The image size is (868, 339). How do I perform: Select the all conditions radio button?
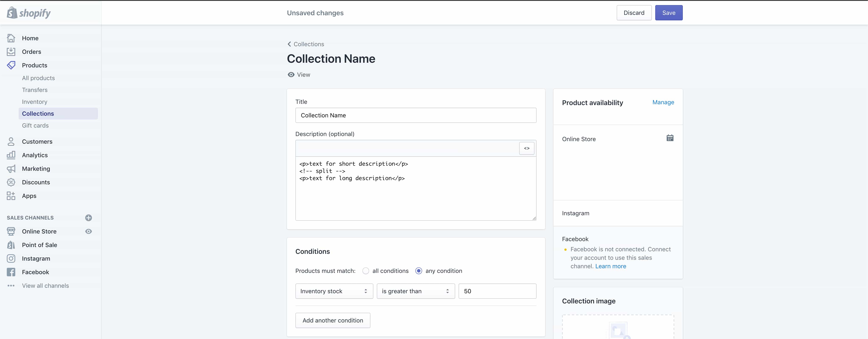pyautogui.click(x=366, y=271)
